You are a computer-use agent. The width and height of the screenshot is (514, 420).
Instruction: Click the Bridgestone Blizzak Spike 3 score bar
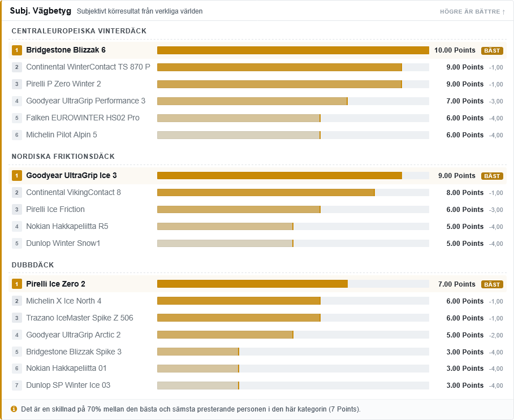tap(293, 352)
